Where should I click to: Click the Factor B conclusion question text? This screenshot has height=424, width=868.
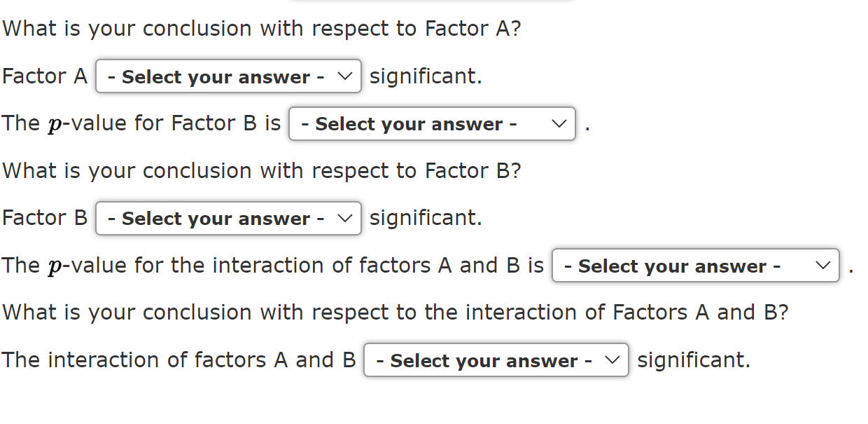tap(262, 171)
